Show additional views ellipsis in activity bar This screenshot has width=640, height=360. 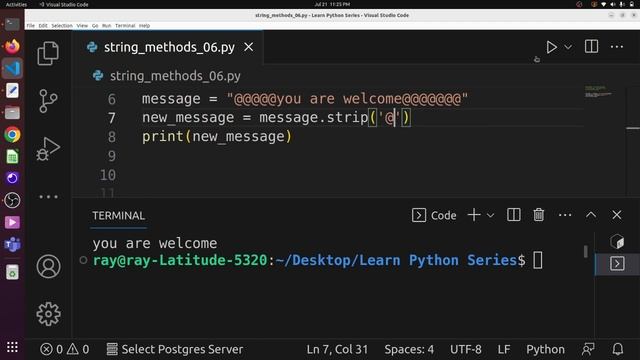pyautogui.click(x=48, y=197)
